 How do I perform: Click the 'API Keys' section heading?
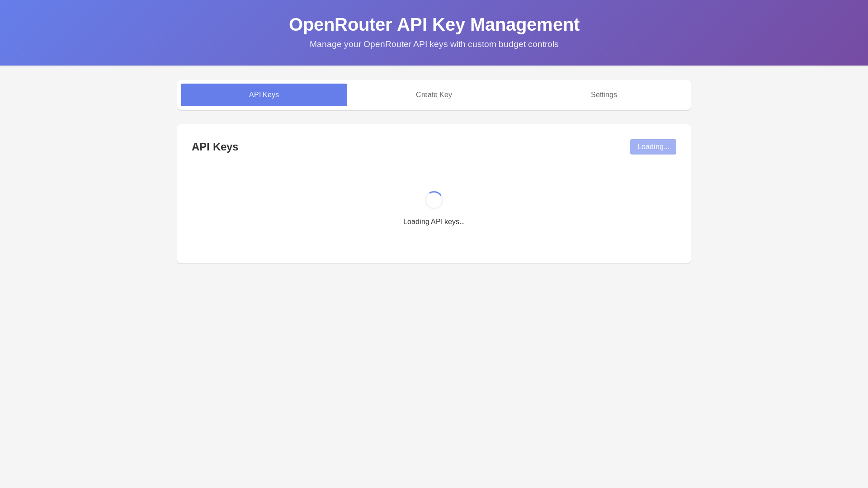(x=215, y=147)
